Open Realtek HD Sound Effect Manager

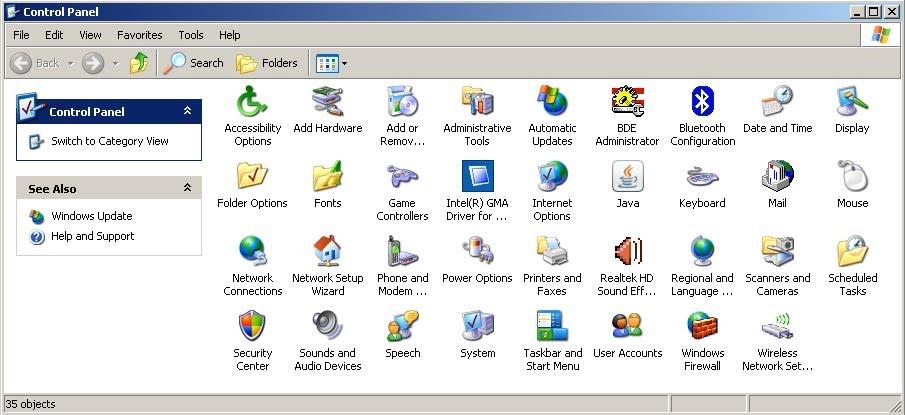627,252
